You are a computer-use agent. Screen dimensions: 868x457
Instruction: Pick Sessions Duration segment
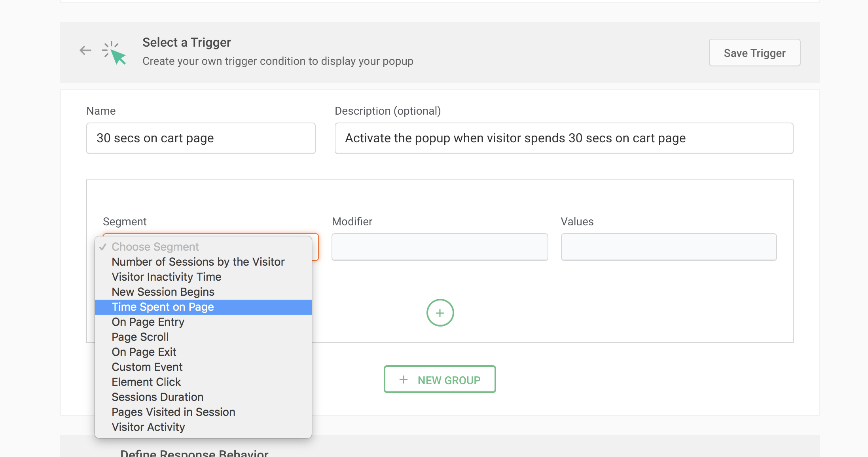coord(157,397)
